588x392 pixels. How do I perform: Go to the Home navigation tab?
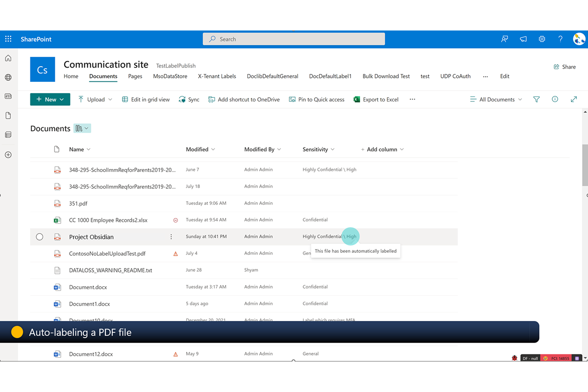[71, 76]
